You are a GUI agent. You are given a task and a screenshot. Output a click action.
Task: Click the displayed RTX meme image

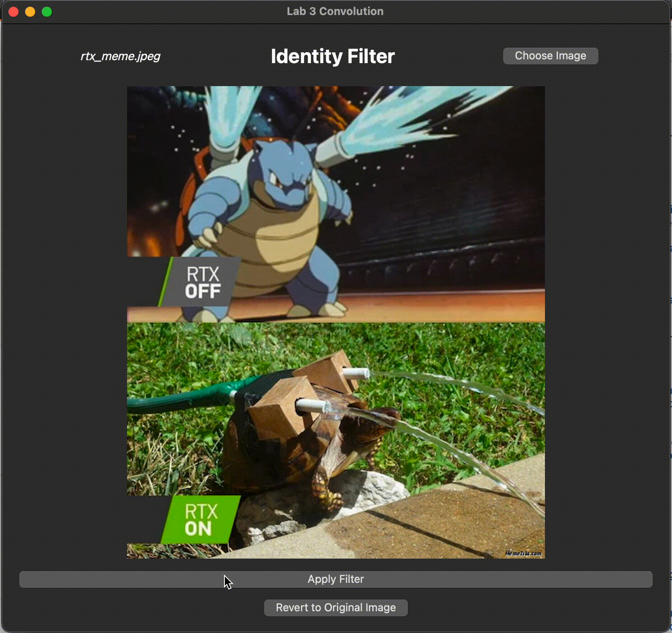click(336, 322)
